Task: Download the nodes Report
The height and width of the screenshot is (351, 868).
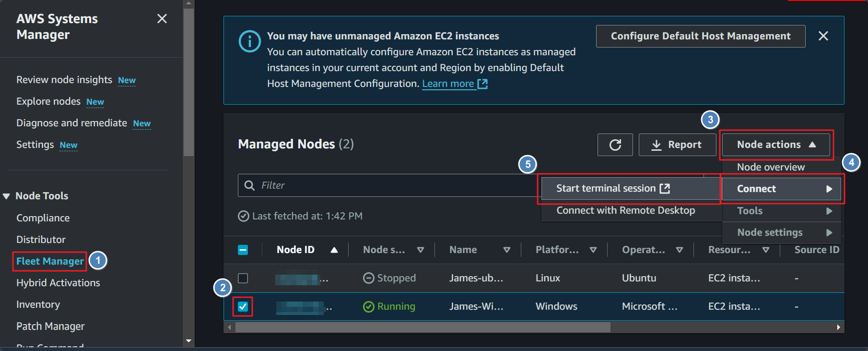Action: click(677, 145)
